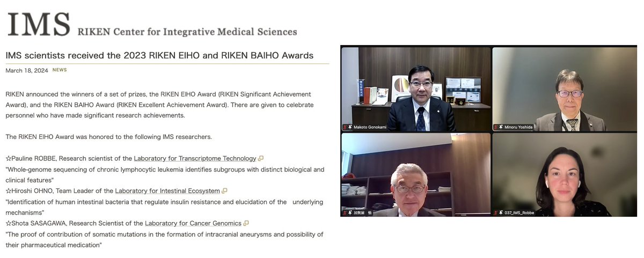Click the Minoru Yoshida name label
Image resolution: width=644 pixels, height=258 pixels.
click(519, 127)
